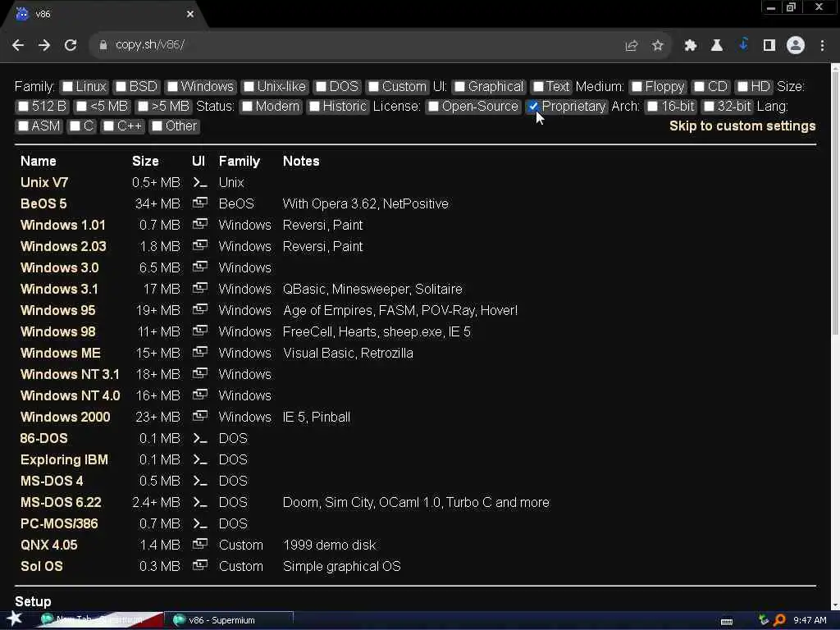Click the terminal icon in 86-DOS row
This screenshot has width=840, height=630.
click(x=200, y=439)
